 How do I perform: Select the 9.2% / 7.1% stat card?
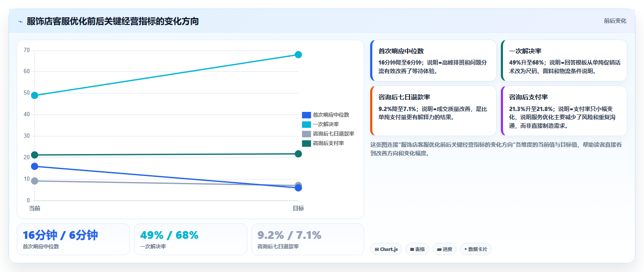coord(308,239)
